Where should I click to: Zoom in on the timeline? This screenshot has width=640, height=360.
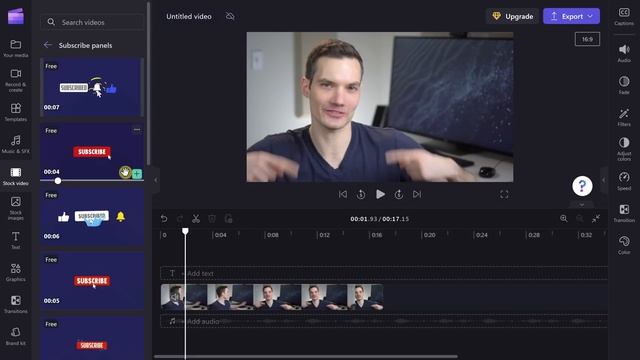(564, 219)
